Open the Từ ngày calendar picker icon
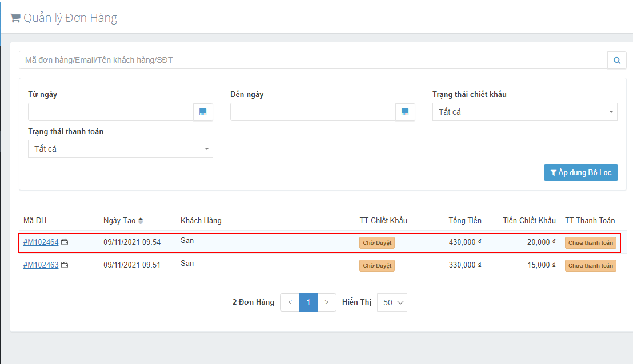The image size is (633, 364). [x=203, y=112]
